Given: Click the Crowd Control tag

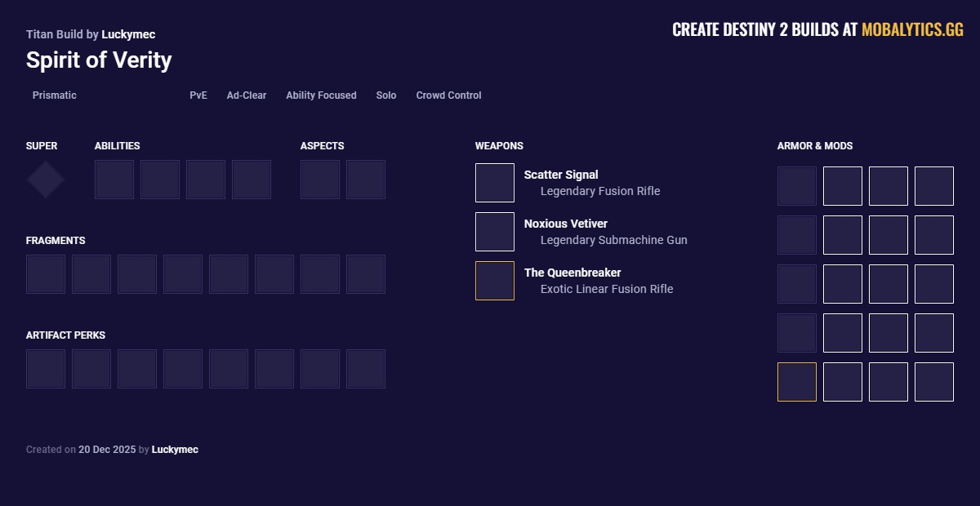Looking at the screenshot, I should pos(448,95).
